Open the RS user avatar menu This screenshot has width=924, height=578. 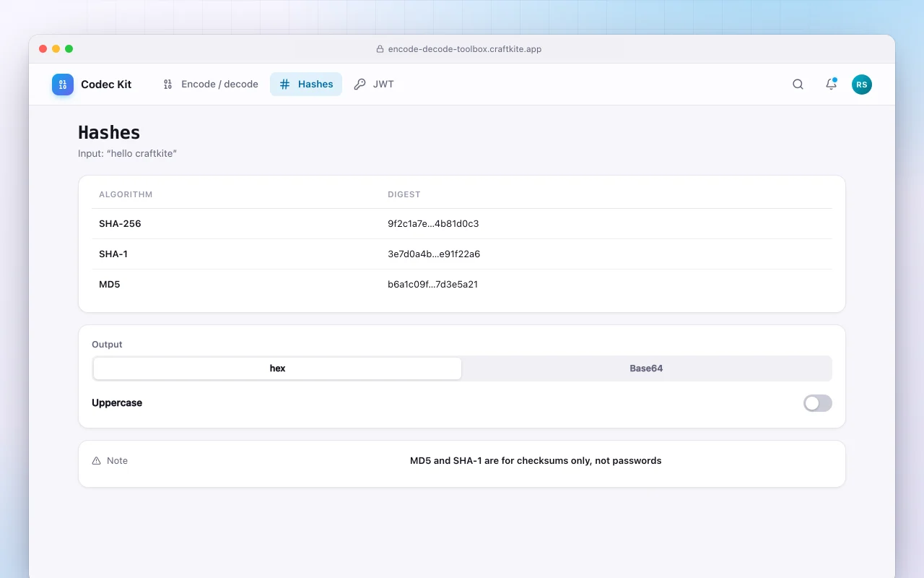pyautogui.click(x=861, y=85)
